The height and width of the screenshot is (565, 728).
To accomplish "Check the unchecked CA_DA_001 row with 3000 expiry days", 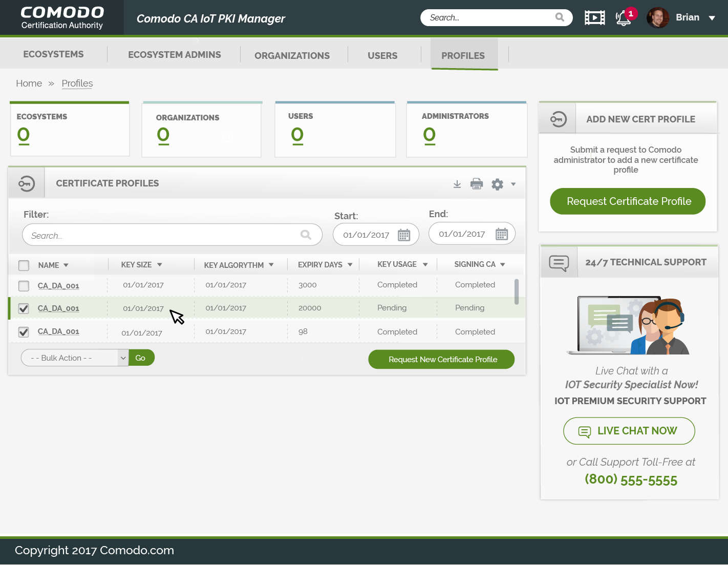I will point(24,286).
